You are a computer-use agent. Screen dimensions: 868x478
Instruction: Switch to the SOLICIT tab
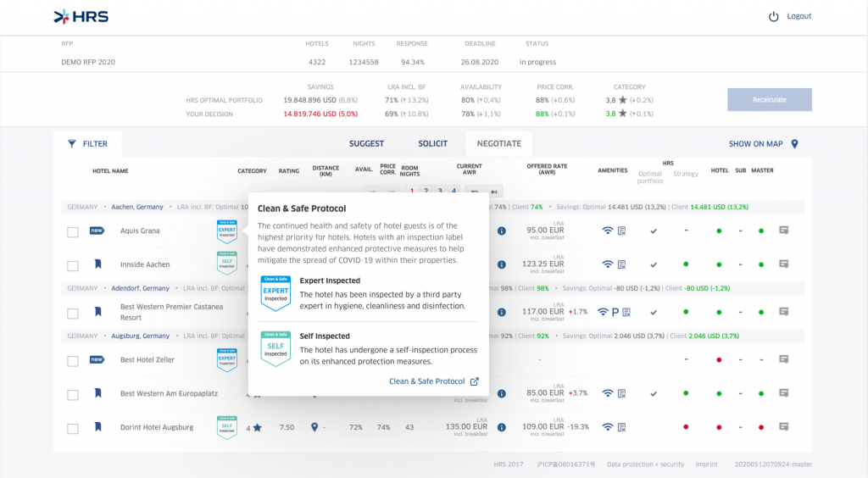[x=432, y=144]
